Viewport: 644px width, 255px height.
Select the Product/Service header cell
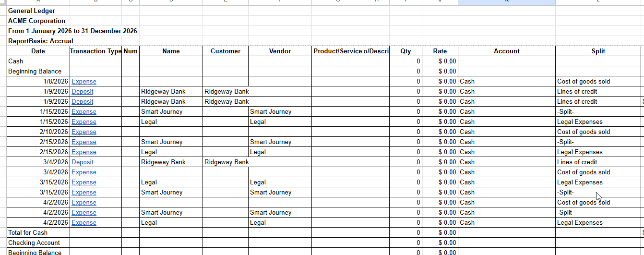click(x=337, y=51)
